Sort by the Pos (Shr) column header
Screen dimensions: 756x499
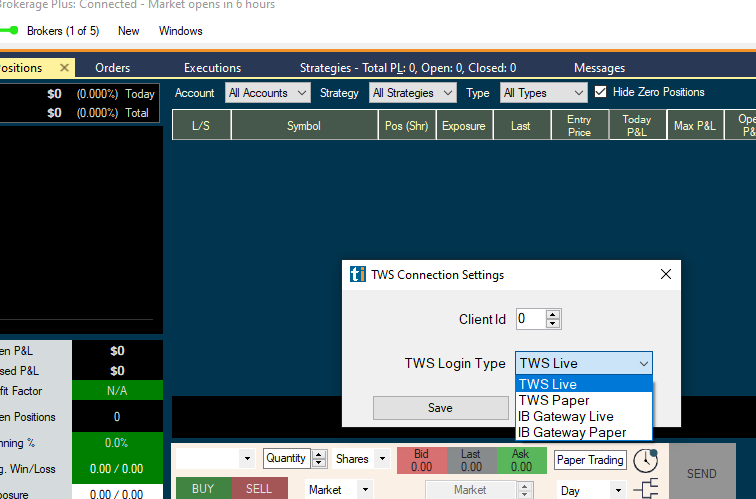coord(407,125)
